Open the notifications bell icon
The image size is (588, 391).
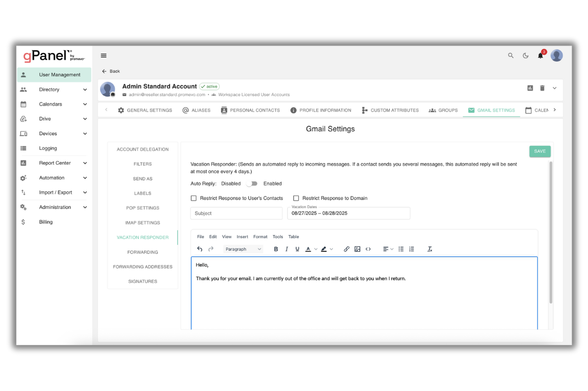click(540, 55)
